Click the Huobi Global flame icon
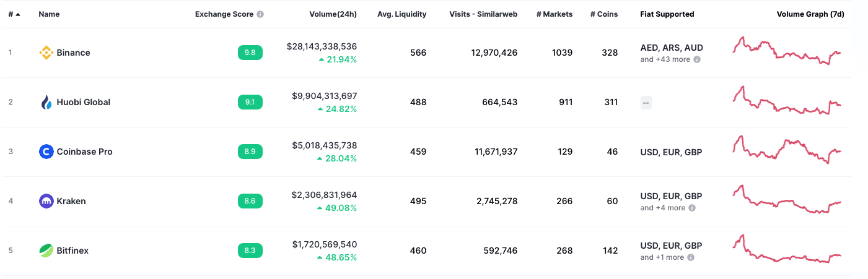This screenshot has height=279, width=868. coord(46,102)
